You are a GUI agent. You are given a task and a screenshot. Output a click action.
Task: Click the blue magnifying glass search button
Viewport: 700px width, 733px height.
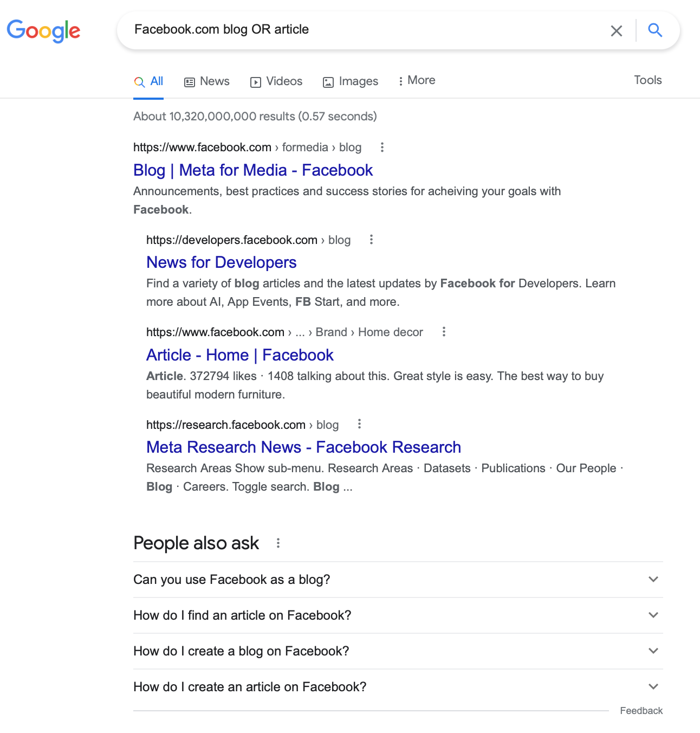tap(655, 30)
